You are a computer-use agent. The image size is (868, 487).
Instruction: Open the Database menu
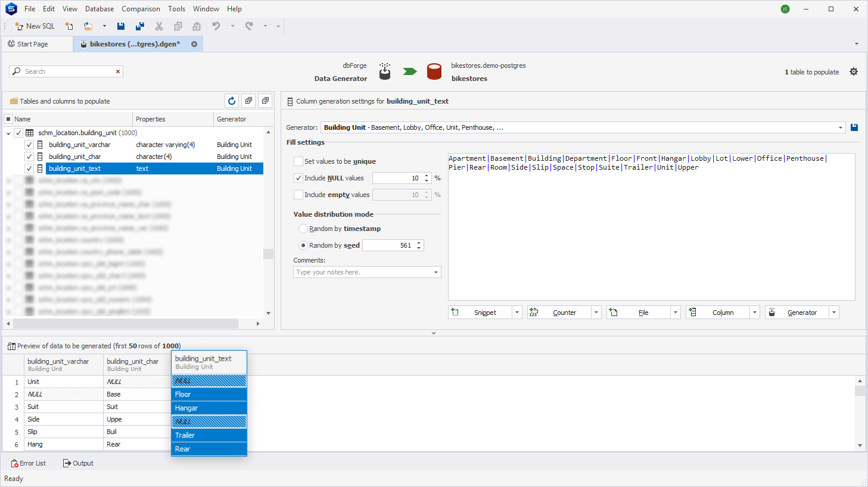(x=99, y=9)
